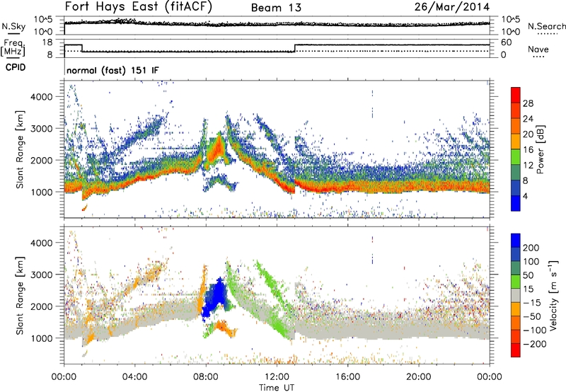Click the blue bottom of power colorbar
Image resolution: width=566 pixels, height=392 pixels.
(x=516, y=203)
